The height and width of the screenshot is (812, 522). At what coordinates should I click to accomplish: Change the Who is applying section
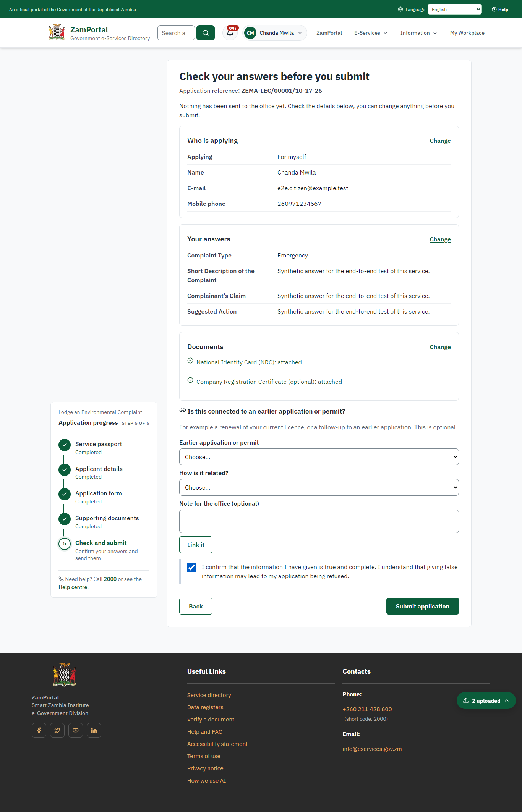440,141
